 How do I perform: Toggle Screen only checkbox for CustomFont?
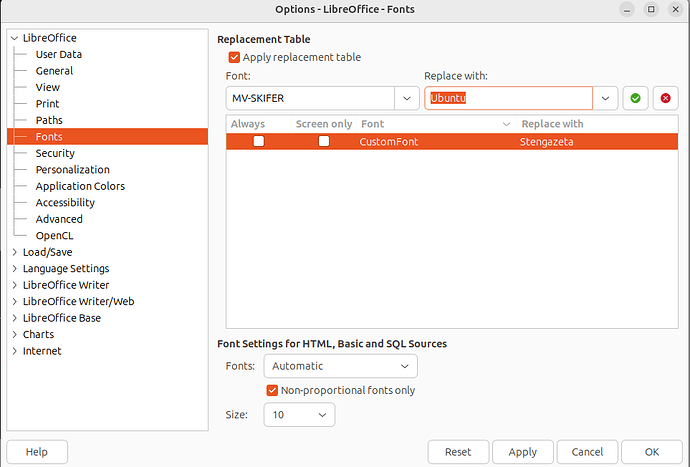pyautogui.click(x=324, y=142)
